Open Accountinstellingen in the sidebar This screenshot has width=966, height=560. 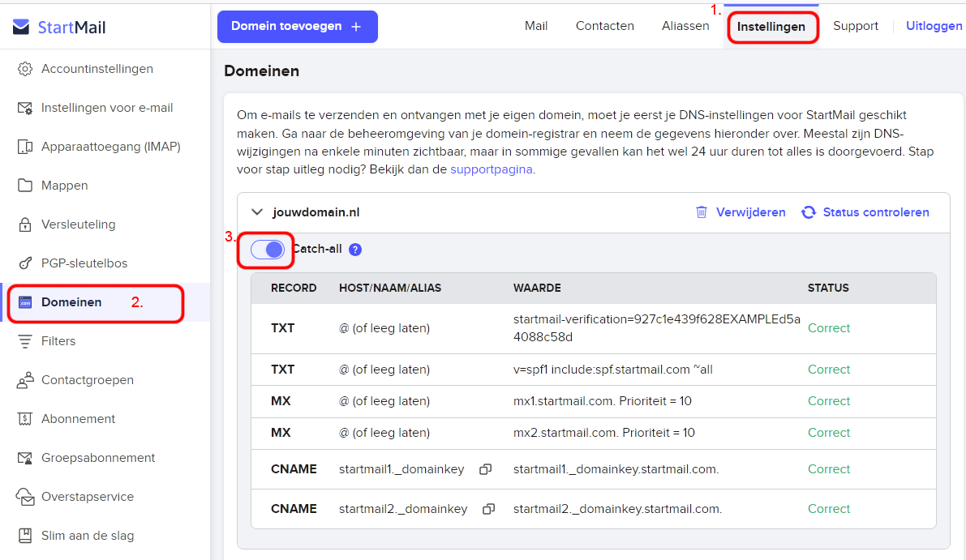97,69
